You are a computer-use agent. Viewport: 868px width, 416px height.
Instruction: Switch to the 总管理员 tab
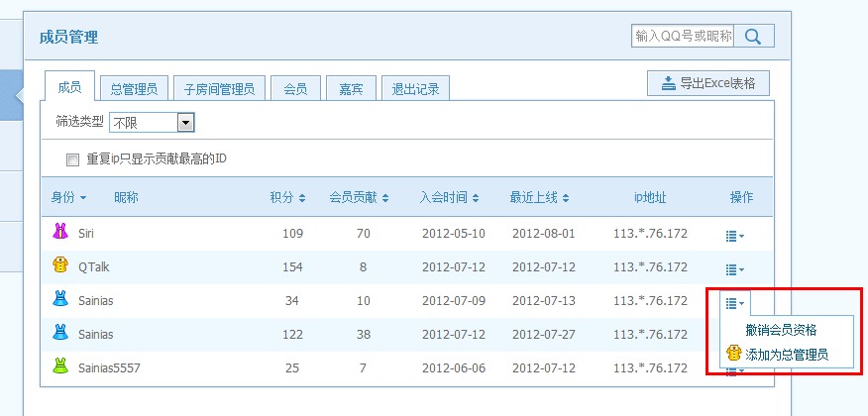click(134, 88)
